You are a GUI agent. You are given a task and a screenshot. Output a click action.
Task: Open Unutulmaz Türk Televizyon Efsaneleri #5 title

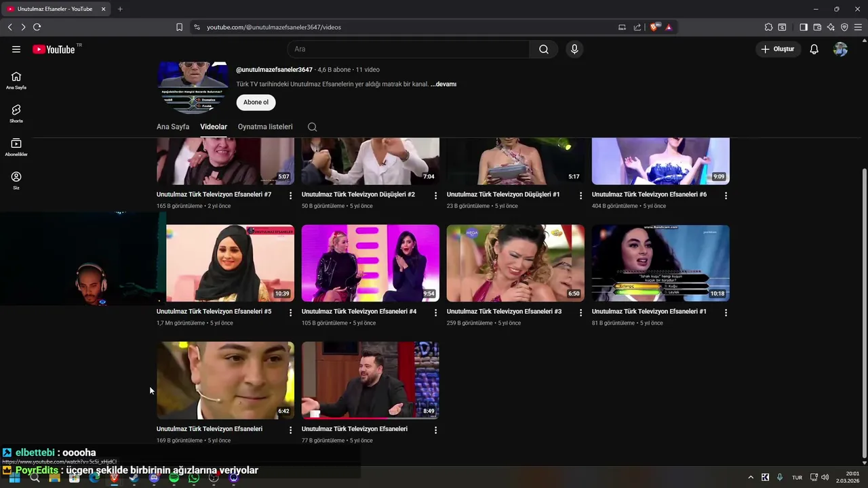214,312
